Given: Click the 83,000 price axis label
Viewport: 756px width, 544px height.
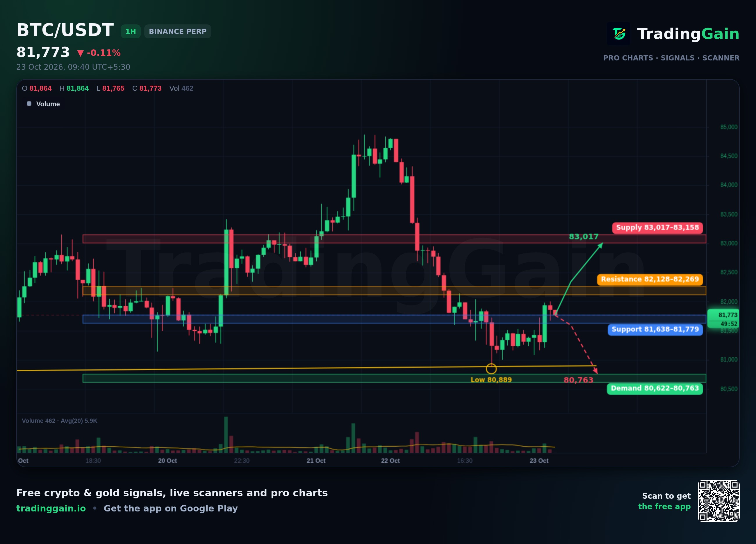Looking at the screenshot, I should pyautogui.click(x=729, y=243).
